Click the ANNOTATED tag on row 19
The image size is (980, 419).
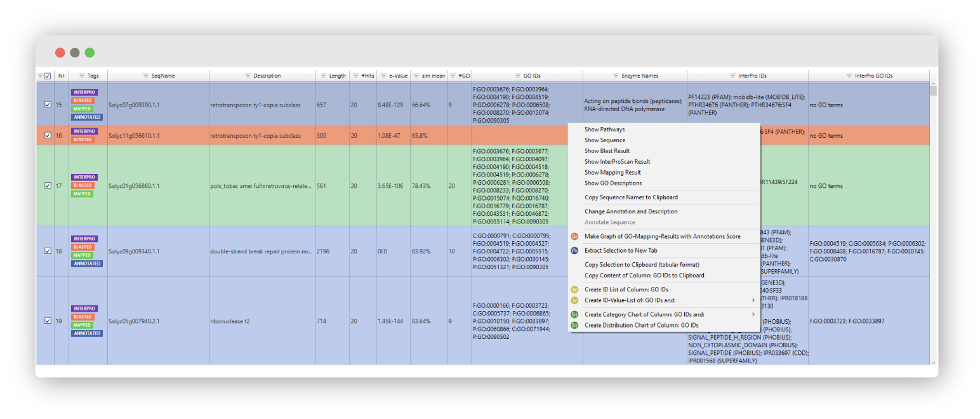coord(87,333)
